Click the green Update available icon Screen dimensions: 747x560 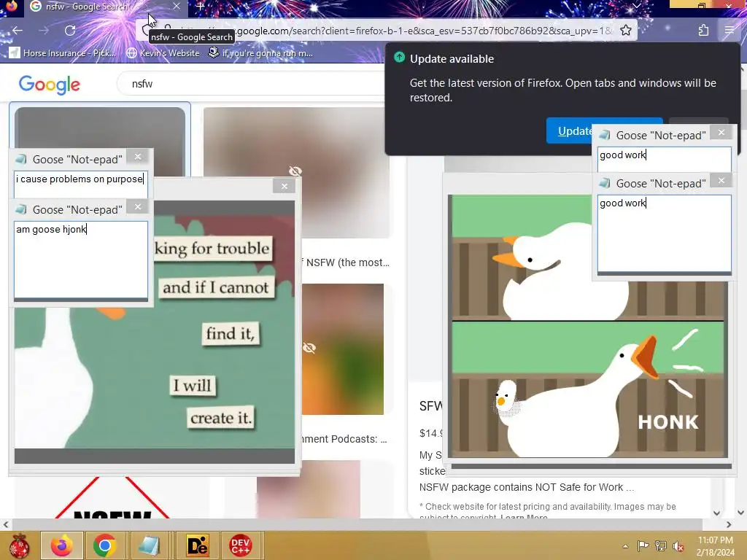tap(399, 58)
